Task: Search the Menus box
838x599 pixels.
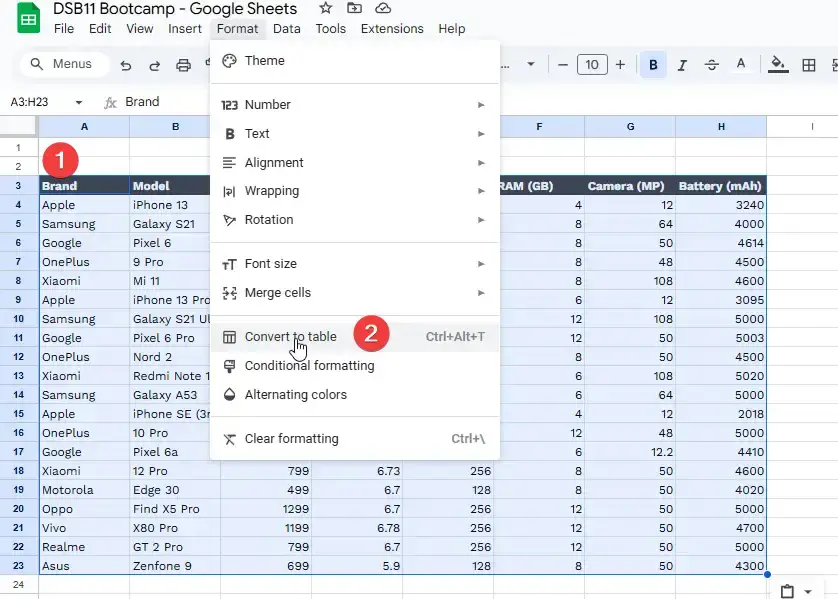Action: (65, 64)
